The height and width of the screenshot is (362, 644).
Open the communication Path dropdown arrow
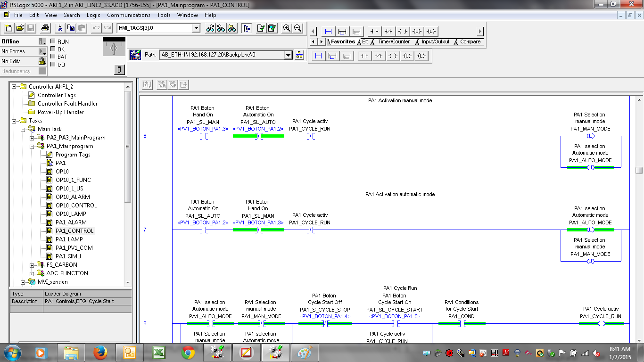288,55
